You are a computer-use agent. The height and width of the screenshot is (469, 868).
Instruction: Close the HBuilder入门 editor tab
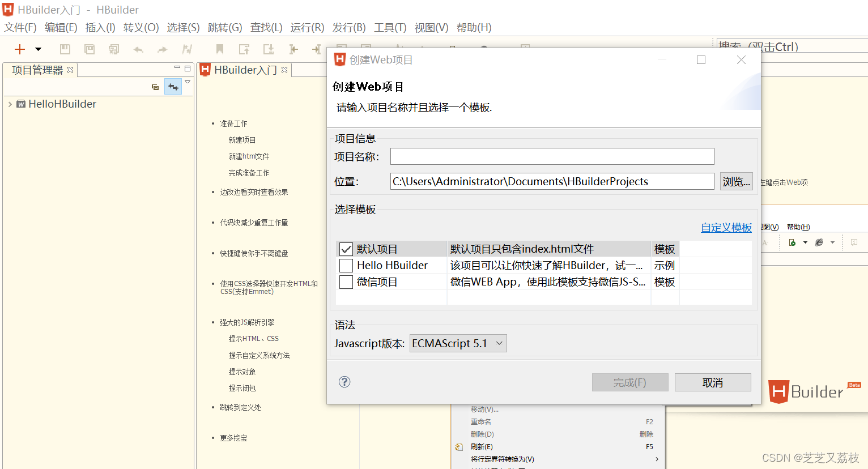pyautogui.click(x=284, y=70)
